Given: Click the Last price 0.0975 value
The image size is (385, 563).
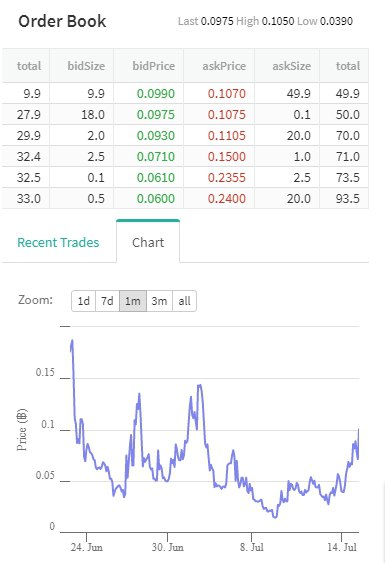Looking at the screenshot, I should pos(217,21).
